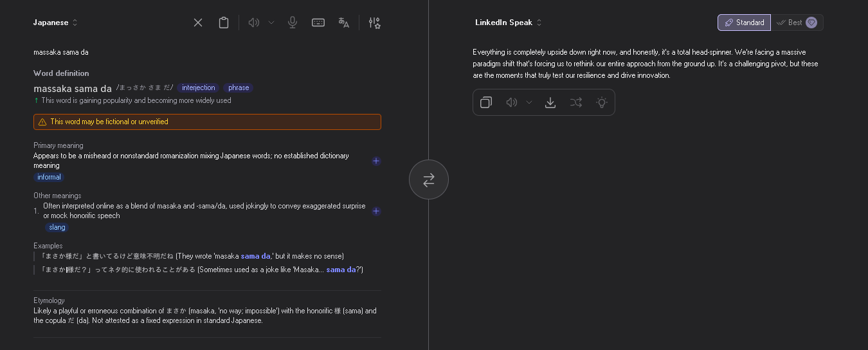
Task: Show explanation with the lightbulb icon
Action: tap(602, 102)
